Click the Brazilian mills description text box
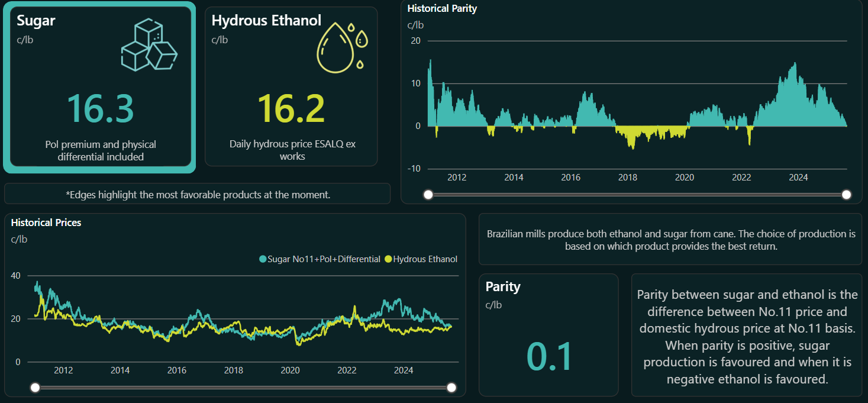Image resolution: width=868 pixels, height=403 pixels. tap(671, 240)
